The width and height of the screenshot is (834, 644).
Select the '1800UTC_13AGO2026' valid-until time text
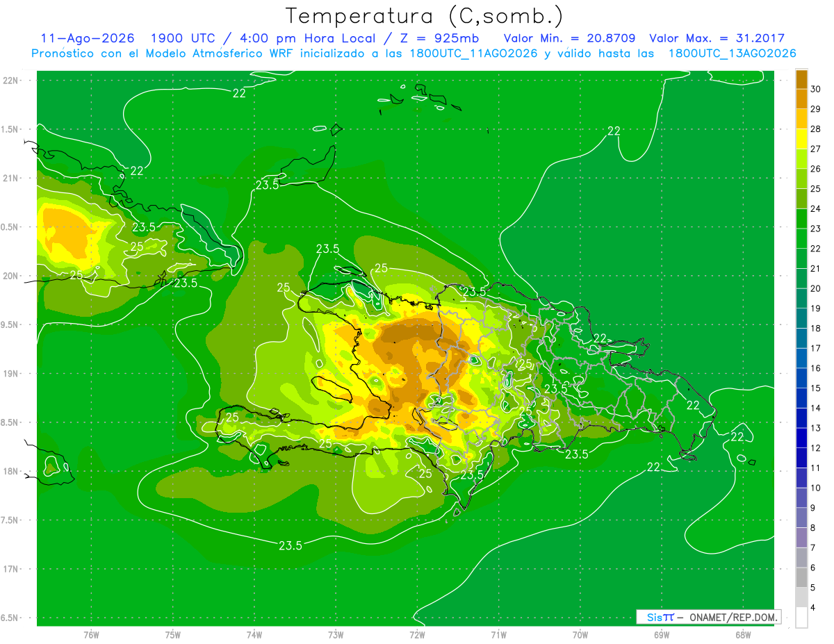tap(732, 53)
